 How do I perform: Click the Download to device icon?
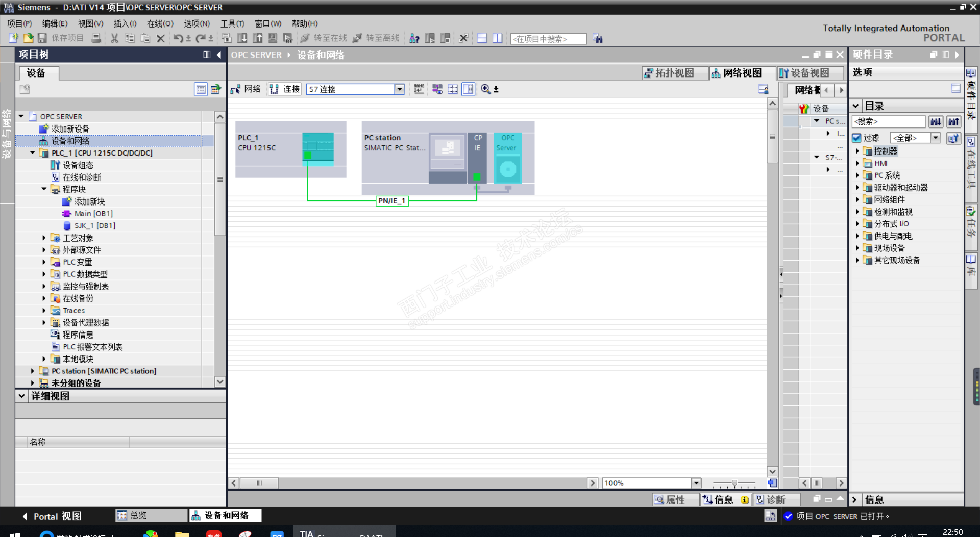(242, 38)
